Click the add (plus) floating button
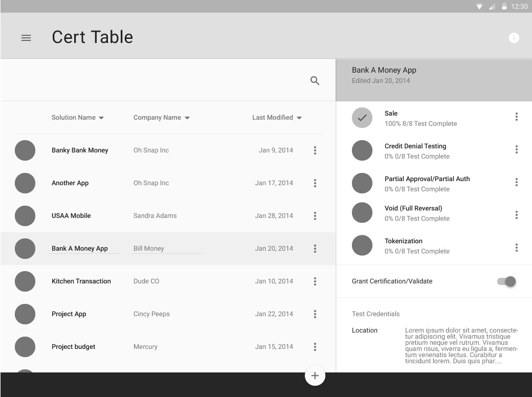 pyautogui.click(x=315, y=376)
